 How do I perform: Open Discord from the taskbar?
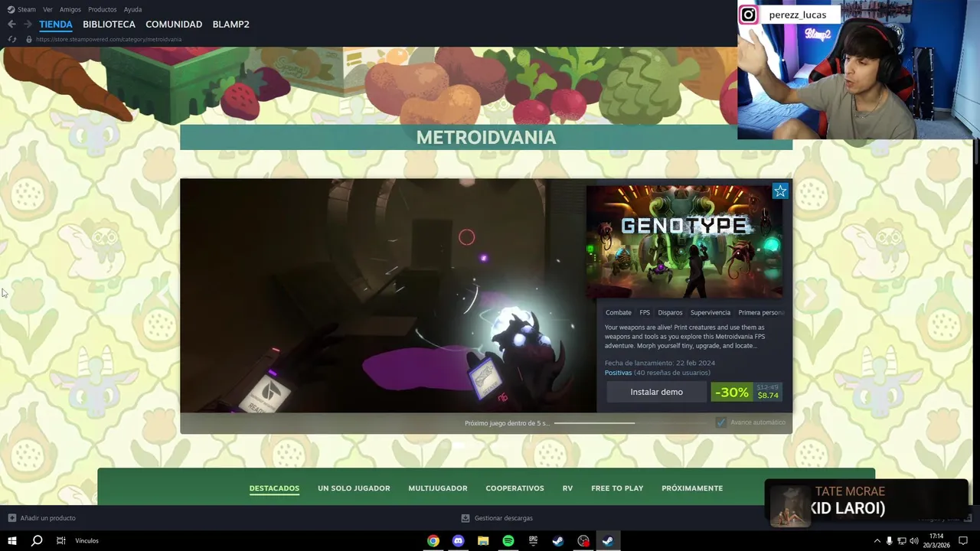pyautogui.click(x=458, y=541)
